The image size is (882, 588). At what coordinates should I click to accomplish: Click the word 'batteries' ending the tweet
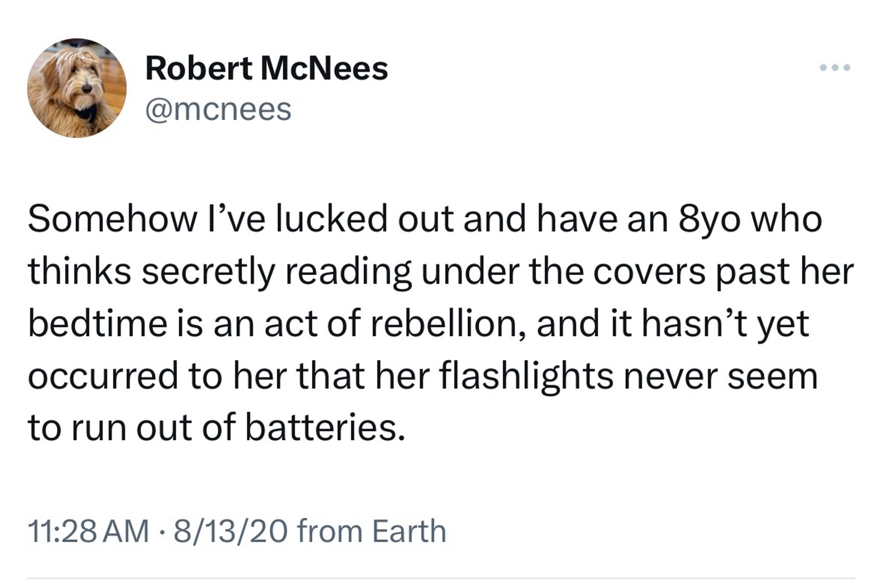click(324, 428)
